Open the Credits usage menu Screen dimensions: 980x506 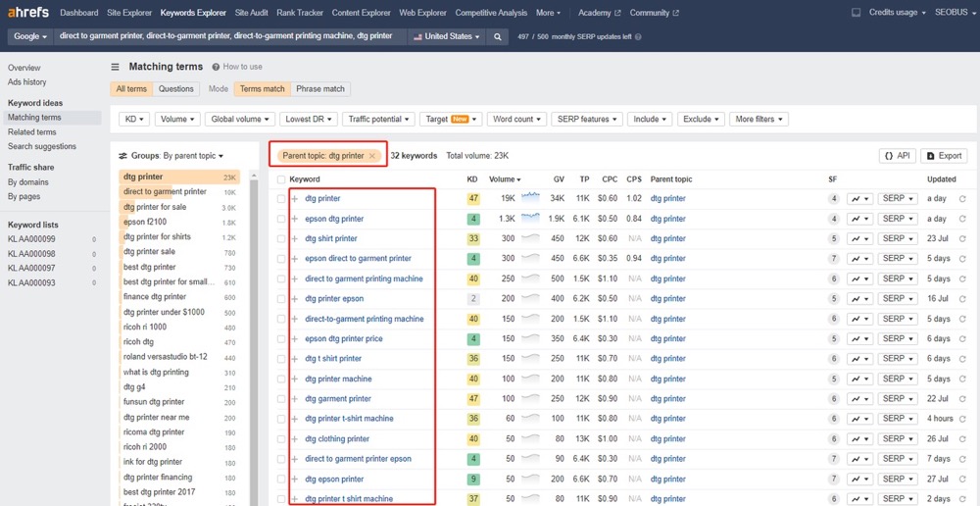[x=898, y=13]
